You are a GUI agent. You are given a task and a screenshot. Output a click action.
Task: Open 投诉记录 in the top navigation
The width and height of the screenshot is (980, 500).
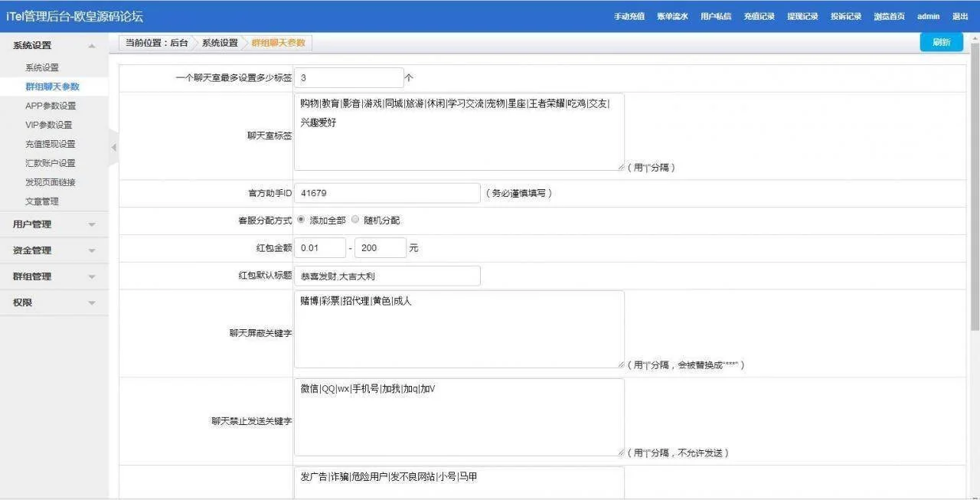845,17
